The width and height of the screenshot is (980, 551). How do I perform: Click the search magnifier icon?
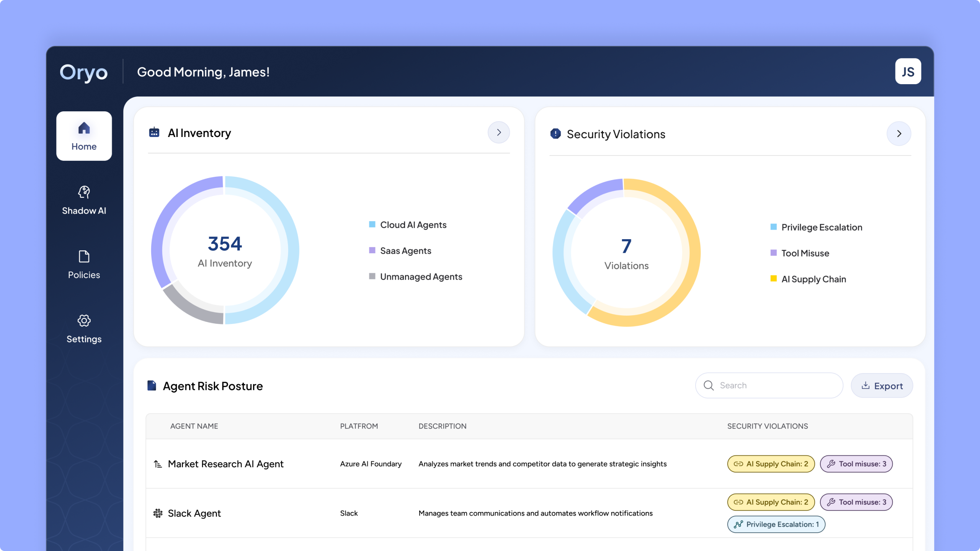pyautogui.click(x=709, y=385)
